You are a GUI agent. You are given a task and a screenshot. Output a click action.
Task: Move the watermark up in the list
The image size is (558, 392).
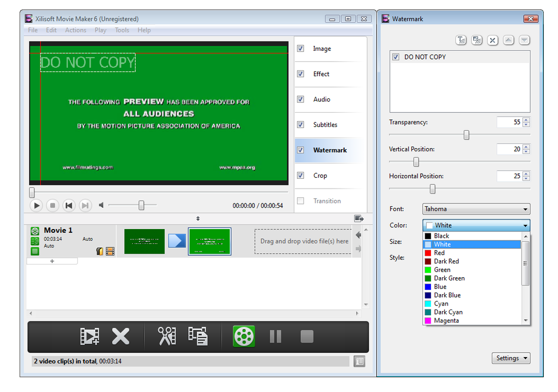coord(508,40)
